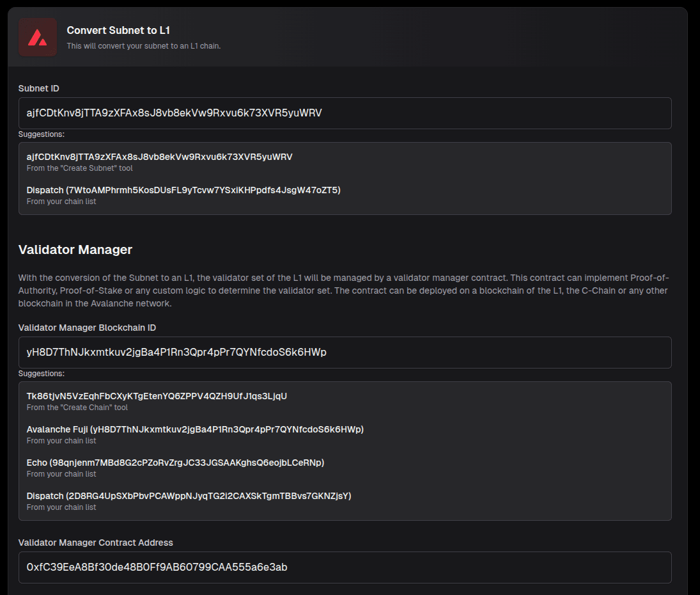Screen dimensions: 700x595
Task: Click 'Suggestions:' label under Subnet ID
Action: click(x=42, y=134)
